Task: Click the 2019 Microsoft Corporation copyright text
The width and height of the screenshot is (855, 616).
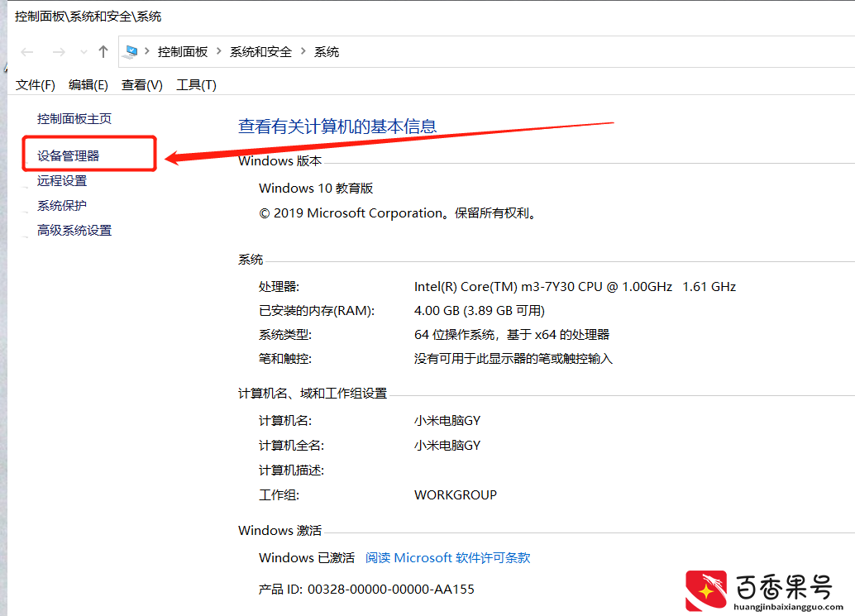Action: [x=399, y=213]
